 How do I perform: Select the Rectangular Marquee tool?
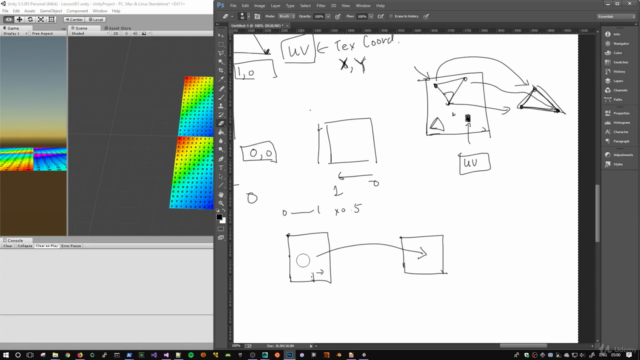click(x=221, y=44)
